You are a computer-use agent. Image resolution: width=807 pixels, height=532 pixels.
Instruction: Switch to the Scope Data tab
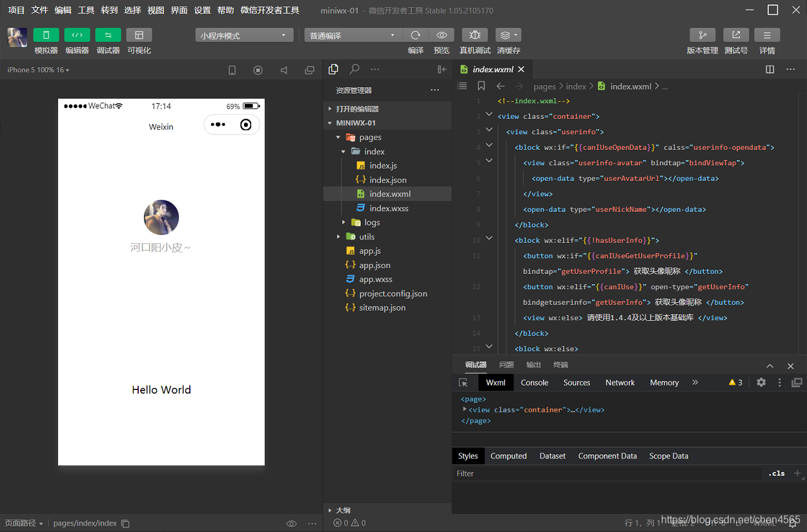(x=668, y=456)
